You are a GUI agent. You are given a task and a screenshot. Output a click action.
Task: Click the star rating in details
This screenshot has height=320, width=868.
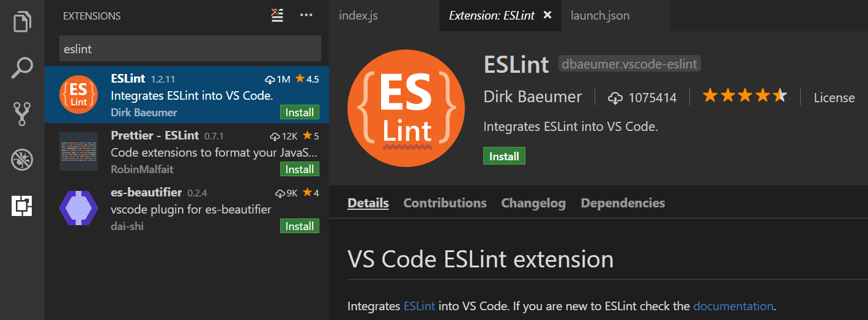(x=744, y=96)
